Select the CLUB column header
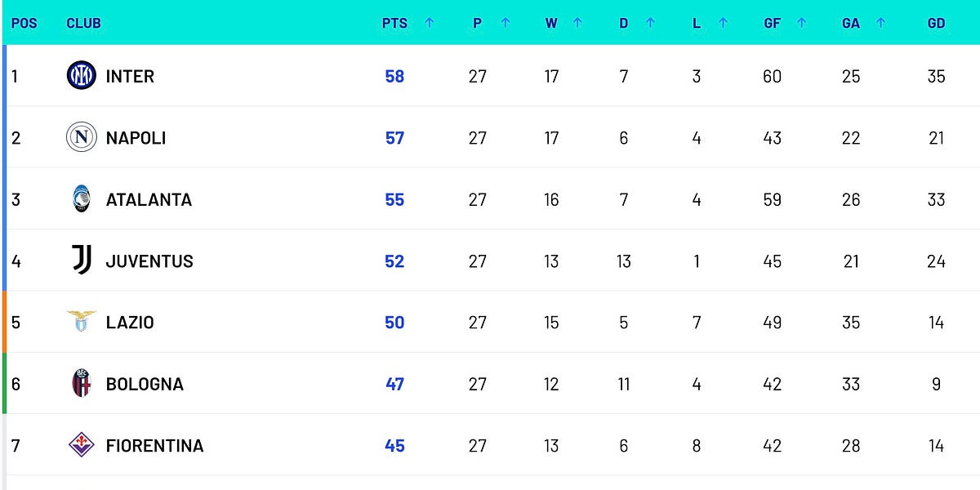980x490 pixels. [x=83, y=24]
